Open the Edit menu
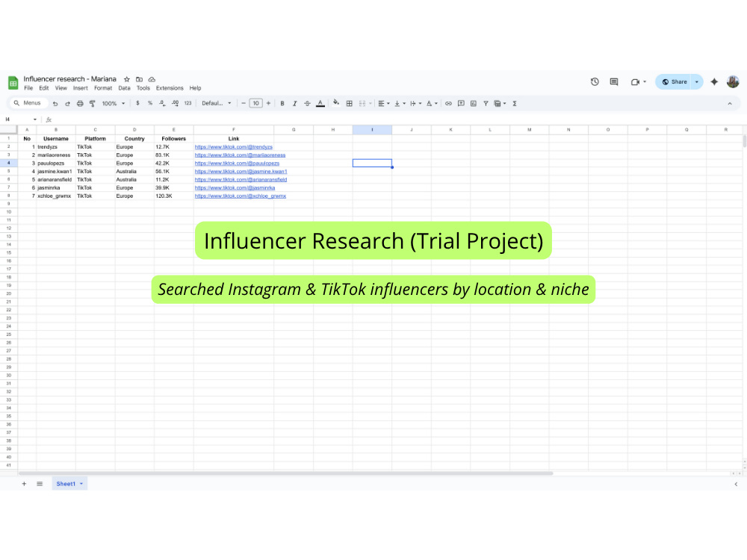747x560 pixels. click(44, 88)
